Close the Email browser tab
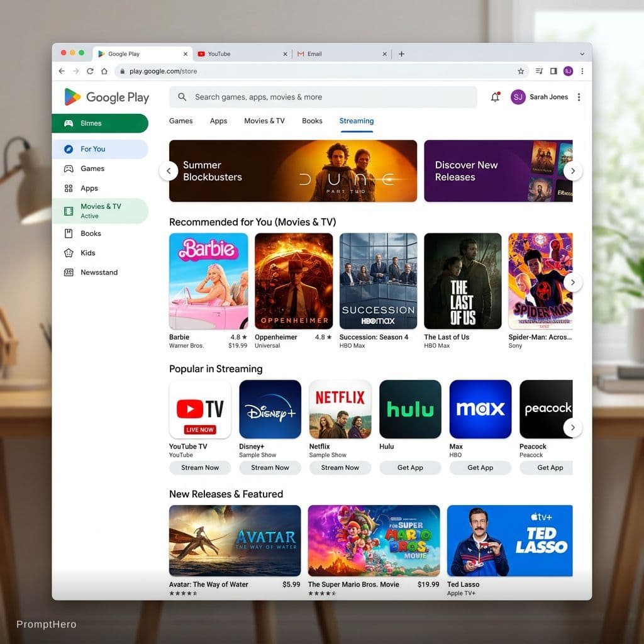The image size is (644, 644). click(x=384, y=54)
